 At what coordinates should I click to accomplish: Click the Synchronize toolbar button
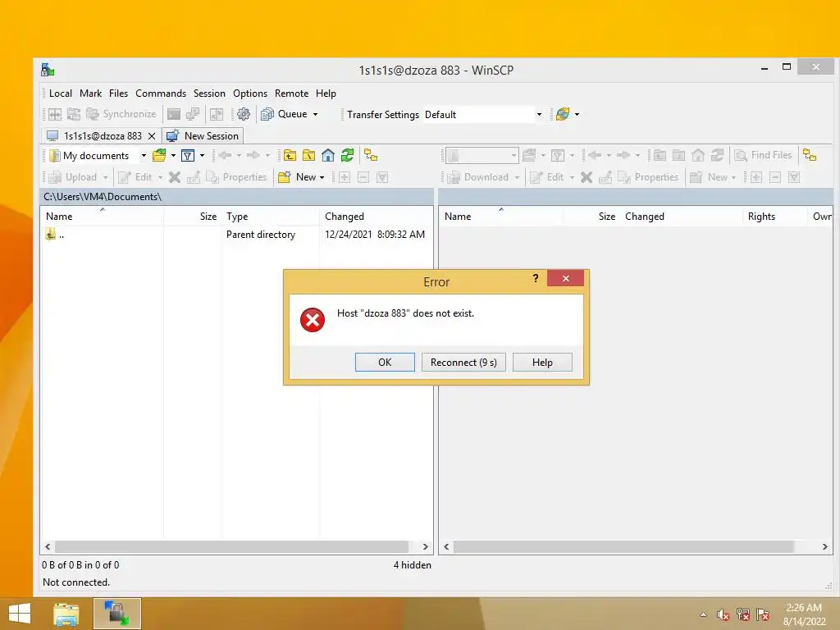pyautogui.click(x=121, y=114)
